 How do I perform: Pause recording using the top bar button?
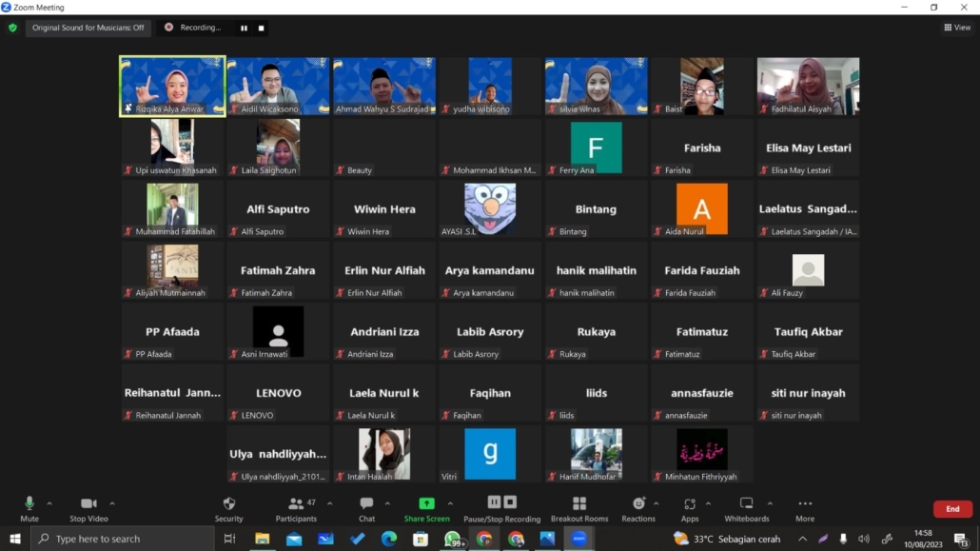244,29
